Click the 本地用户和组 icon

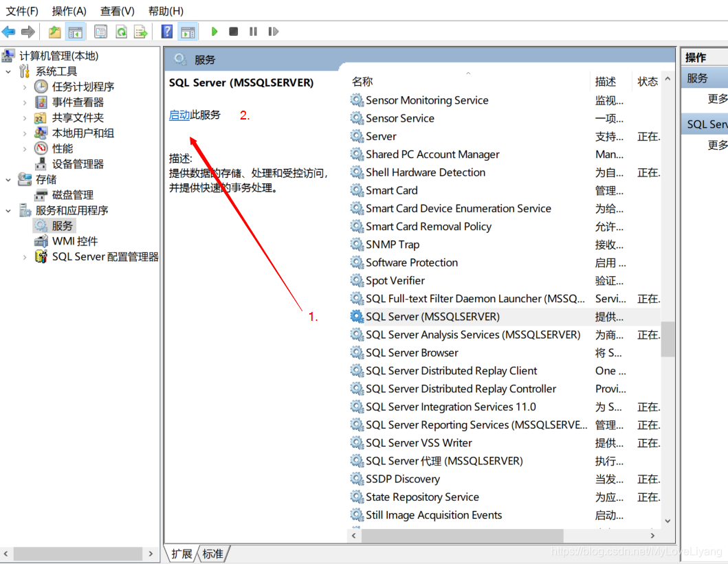click(41, 133)
